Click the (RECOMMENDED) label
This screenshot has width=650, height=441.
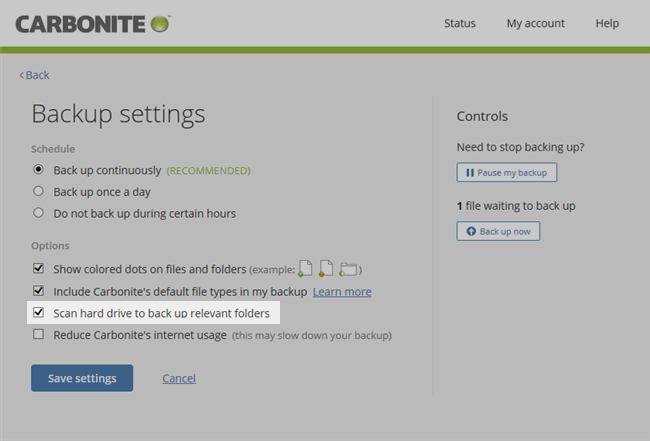pos(209,171)
